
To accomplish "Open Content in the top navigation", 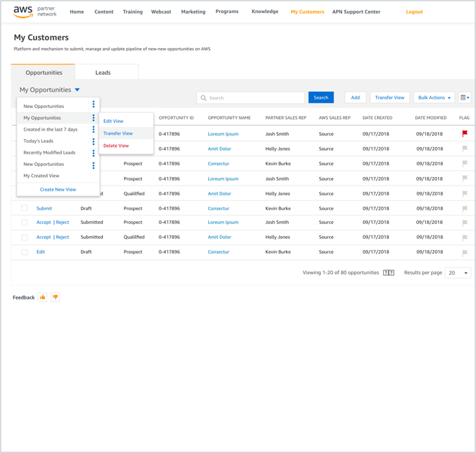I will [104, 12].
